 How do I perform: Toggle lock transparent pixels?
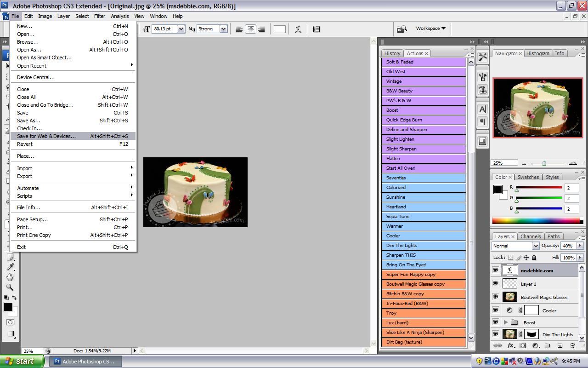(511, 258)
